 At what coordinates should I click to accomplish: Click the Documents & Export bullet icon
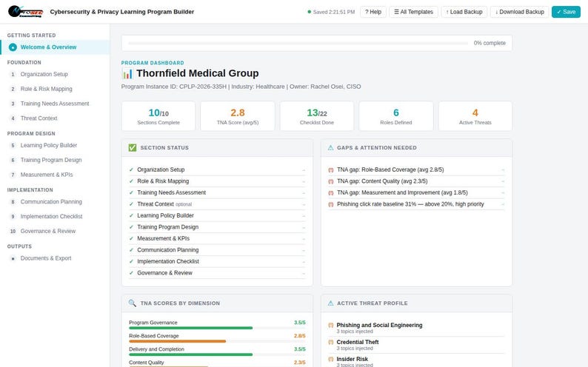13,258
